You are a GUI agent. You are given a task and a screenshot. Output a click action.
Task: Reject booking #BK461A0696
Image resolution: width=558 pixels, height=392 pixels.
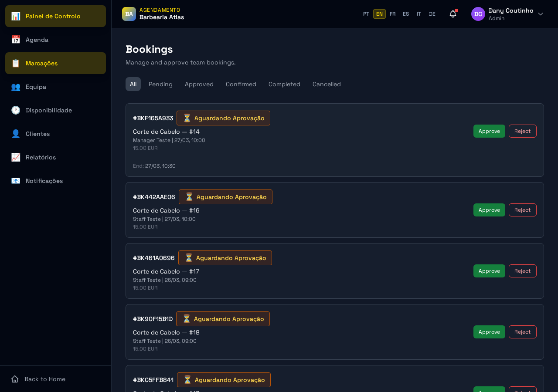pos(523,271)
